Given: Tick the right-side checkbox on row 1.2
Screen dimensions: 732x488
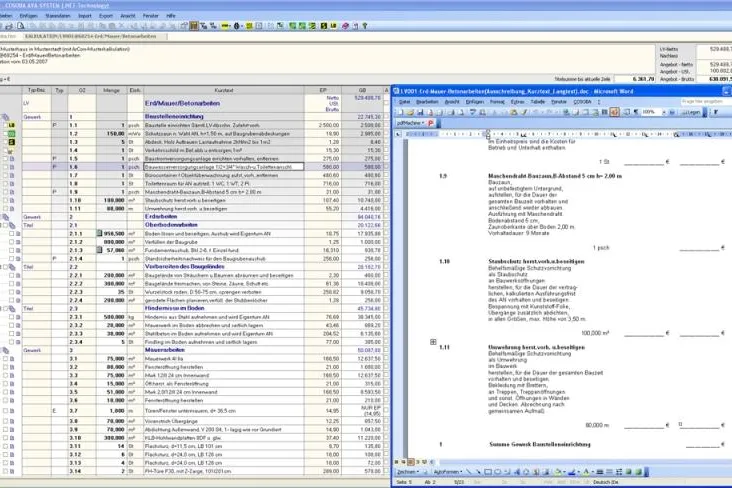Looking at the screenshot, I should [x=386, y=134].
